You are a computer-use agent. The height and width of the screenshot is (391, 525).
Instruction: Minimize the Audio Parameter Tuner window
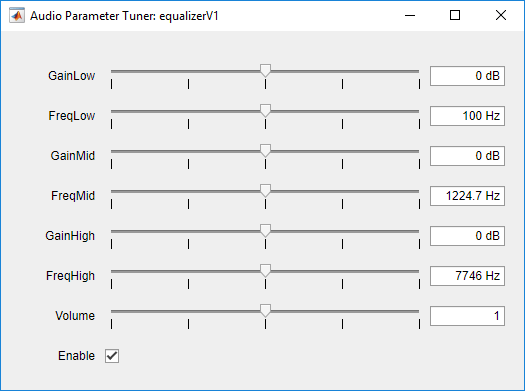(410, 15)
